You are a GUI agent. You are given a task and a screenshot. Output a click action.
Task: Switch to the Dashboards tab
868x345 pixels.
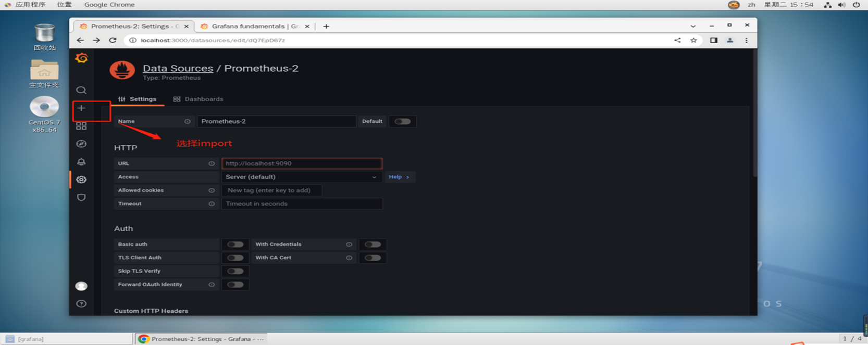tap(198, 99)
